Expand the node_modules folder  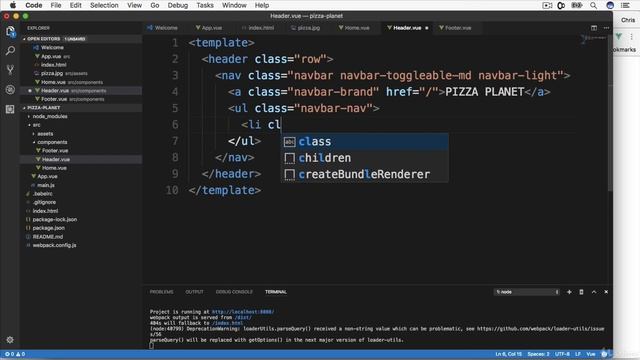point(50,116)
